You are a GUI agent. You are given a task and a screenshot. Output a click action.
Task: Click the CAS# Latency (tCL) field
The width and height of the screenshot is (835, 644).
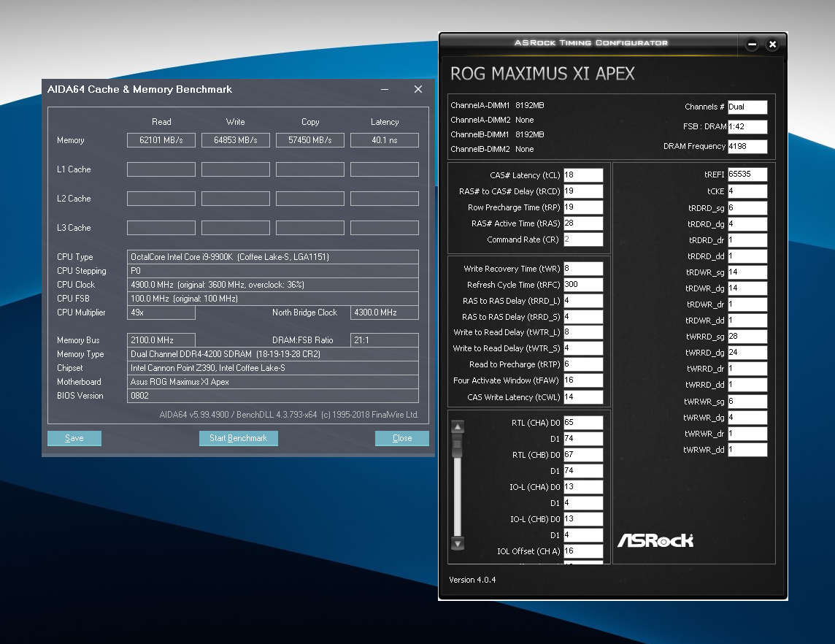[x=583, y=175]
